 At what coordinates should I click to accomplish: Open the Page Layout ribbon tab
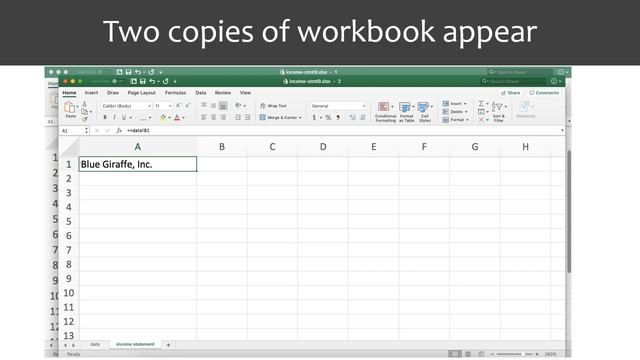142,93
